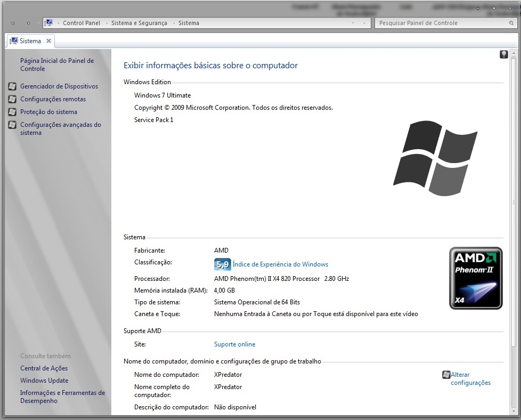Expand the arrow after Sistema e Segurança breadcrumb
This screenshot has height=420, width=521.
[x=173, y=23]
